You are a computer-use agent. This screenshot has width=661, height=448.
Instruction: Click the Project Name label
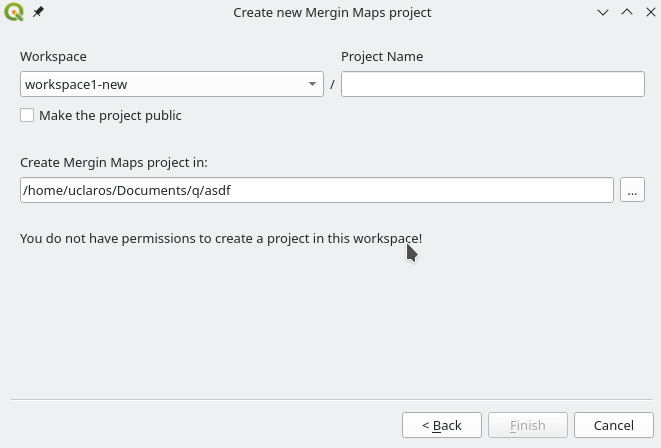(382, 56)
